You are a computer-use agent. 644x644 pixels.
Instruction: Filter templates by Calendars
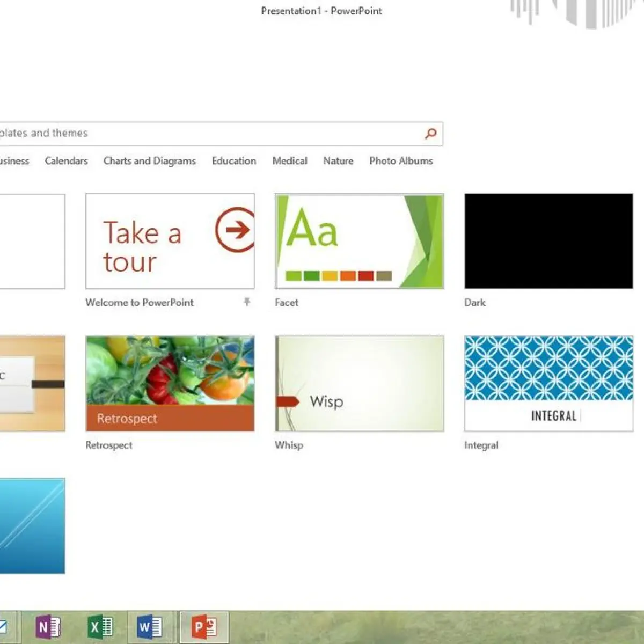(66, 161)
